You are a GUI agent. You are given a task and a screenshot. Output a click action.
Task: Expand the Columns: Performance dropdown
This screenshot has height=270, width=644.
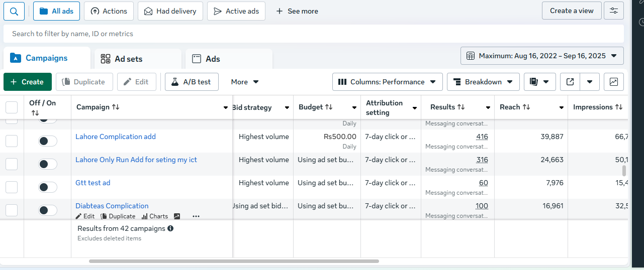click(x=387, y=82)
